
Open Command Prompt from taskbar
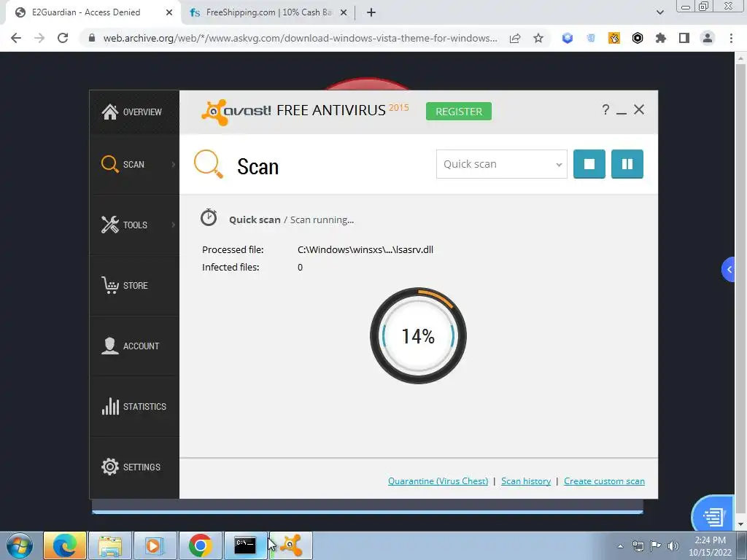pyautogui.click(x=246, y=545)
